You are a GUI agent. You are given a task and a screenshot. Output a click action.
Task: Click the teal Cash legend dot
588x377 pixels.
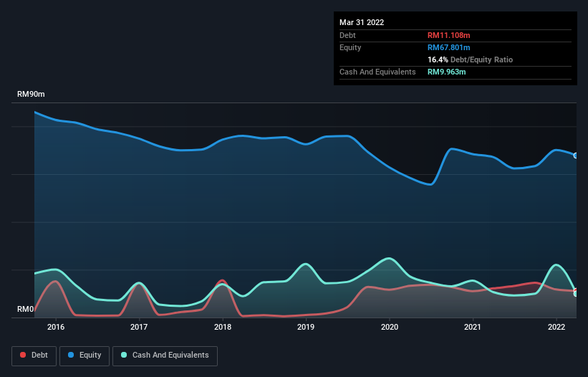point(124,355)
